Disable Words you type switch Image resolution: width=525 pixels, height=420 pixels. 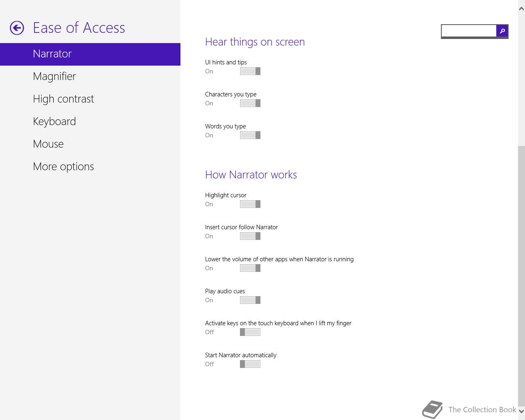click(250, 135)
